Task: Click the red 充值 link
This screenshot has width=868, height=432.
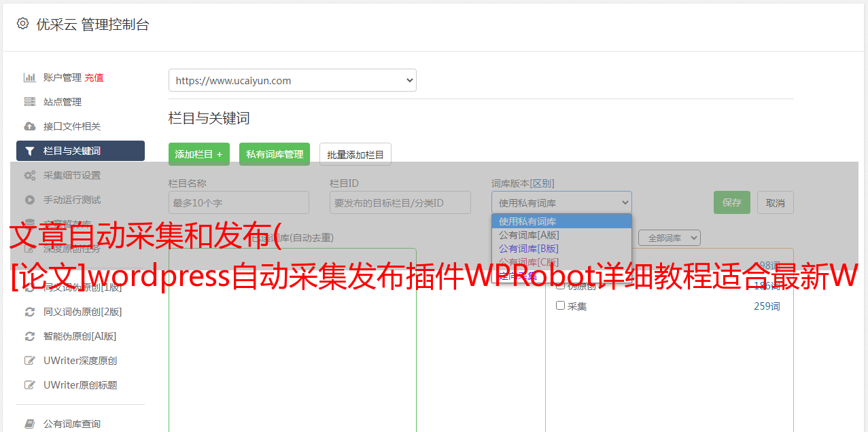Action: pos(94,77)
